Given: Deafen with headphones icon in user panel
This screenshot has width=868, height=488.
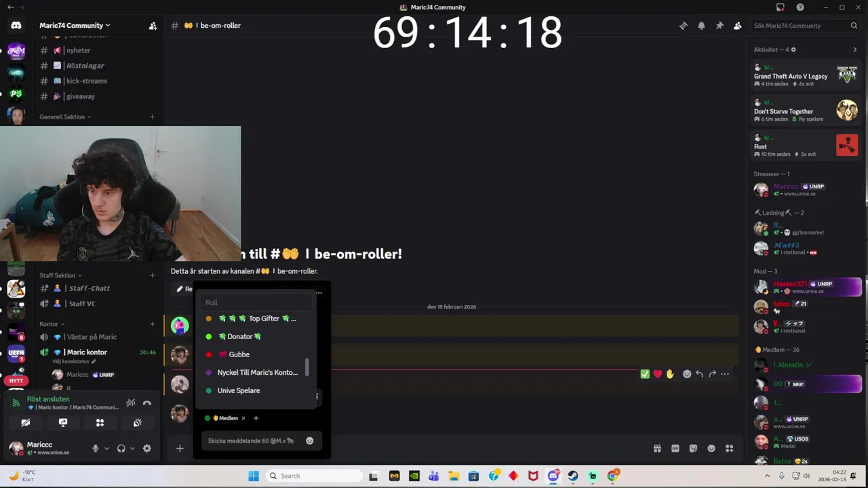Looking at the screenshot, I should coord(121,449).
